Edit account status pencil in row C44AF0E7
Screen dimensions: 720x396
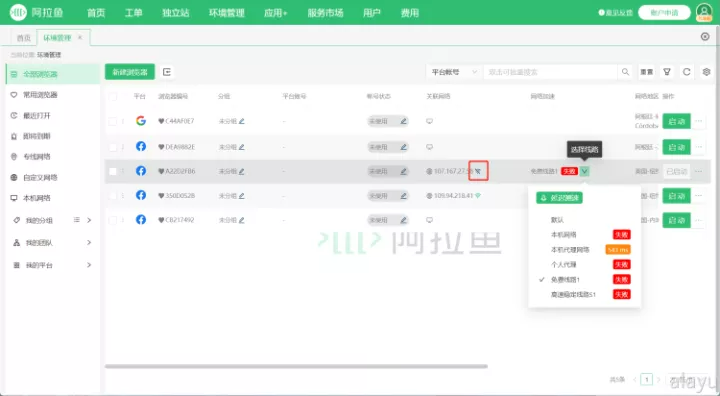(403, 121)
